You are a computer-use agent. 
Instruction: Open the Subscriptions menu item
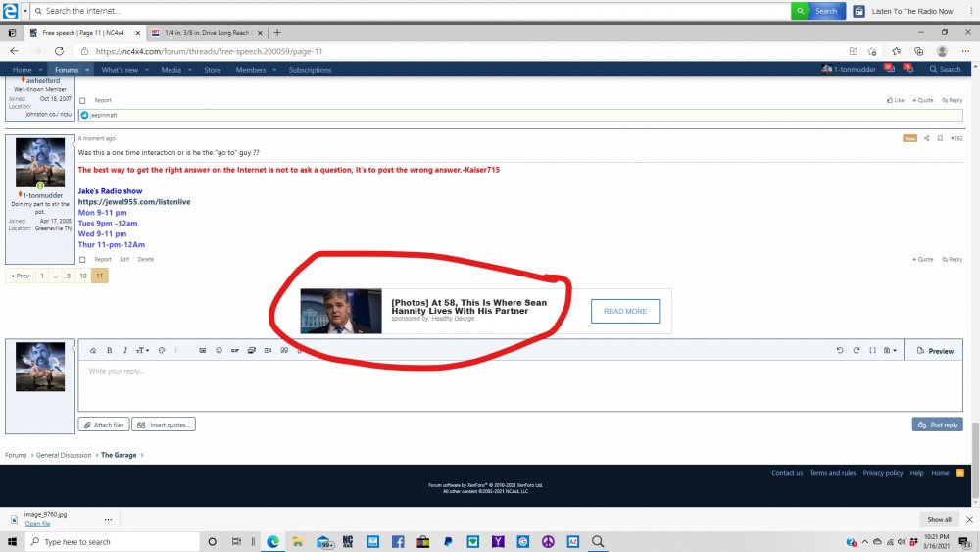click(x=310, y=70)
